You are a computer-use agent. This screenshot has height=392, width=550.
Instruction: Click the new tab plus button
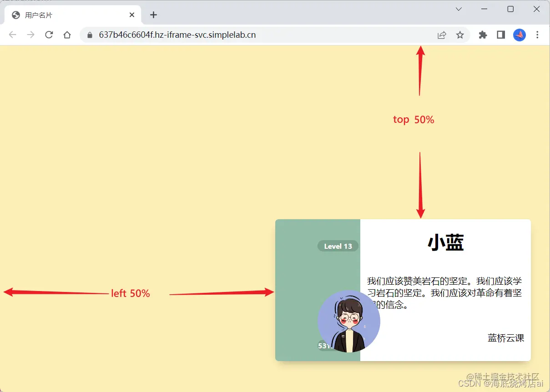pyautogui.click(x=153, y=15)
